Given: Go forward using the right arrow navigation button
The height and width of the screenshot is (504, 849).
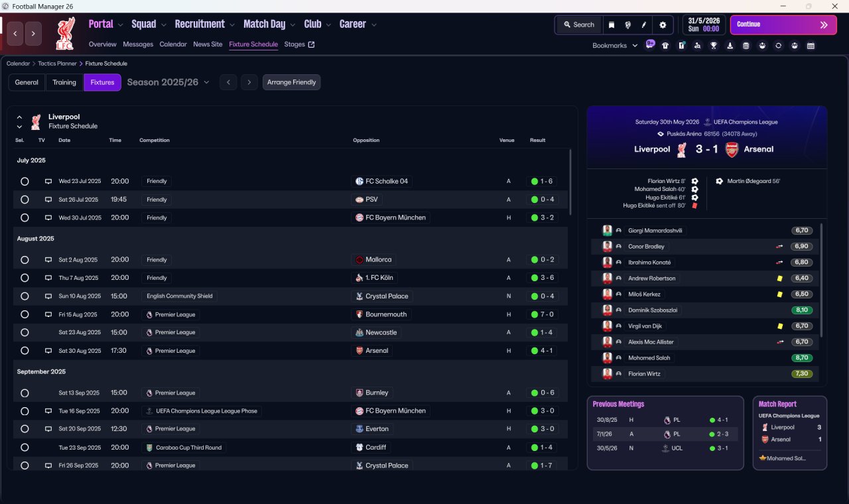Looking at the screenshot, I should coord(33,33).
